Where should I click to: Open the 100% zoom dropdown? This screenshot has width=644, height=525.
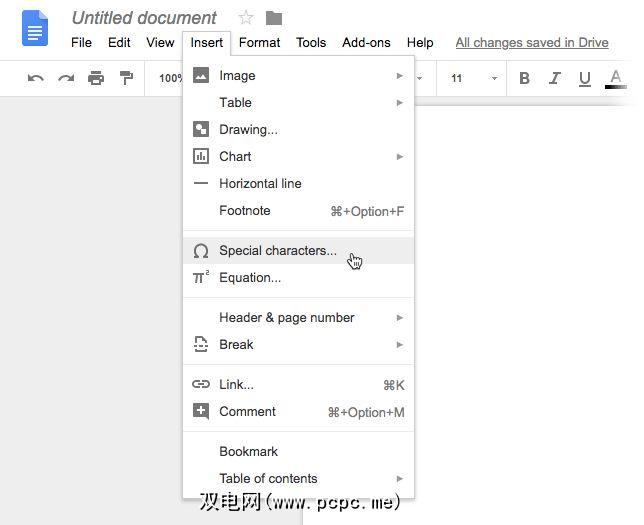coord(170,78)
